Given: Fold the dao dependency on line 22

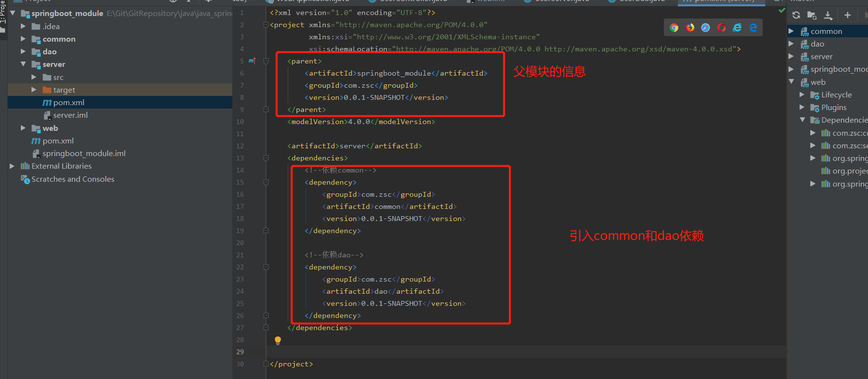Looking at the screenshot, I should [266, 267].
